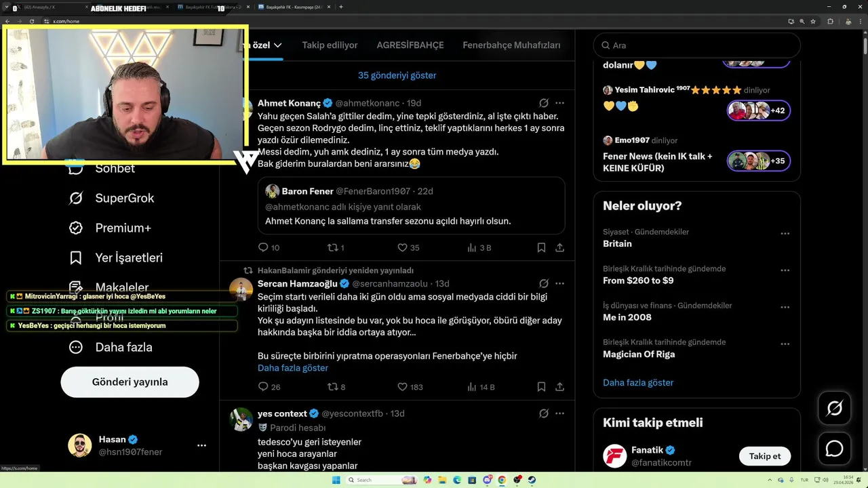The image size is (868, 488).
Task: Open more options on Sercan Hamzaoğlu's post
Action: pyautogui.click(x=560, y=283)
